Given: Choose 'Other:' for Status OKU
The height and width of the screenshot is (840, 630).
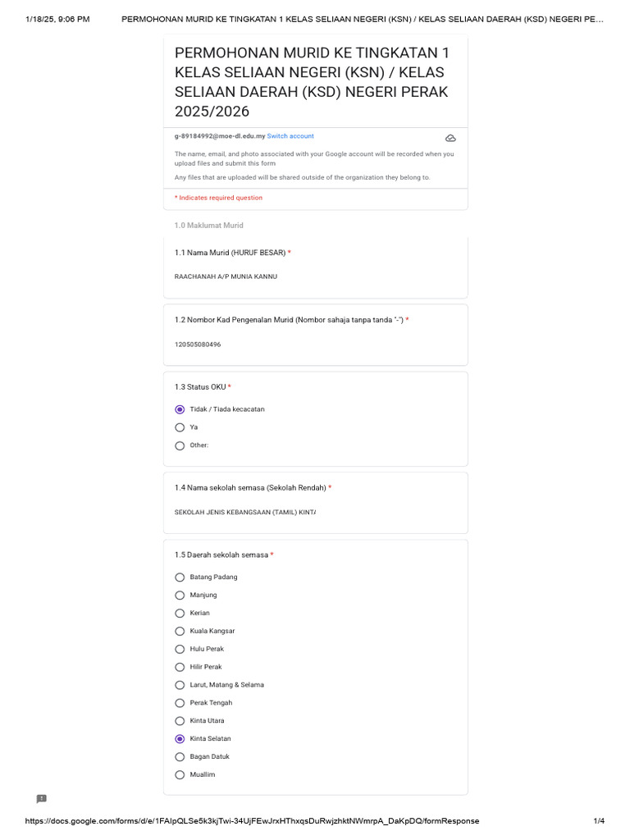Looking at the screenshot, I should (x=180, y=445).
